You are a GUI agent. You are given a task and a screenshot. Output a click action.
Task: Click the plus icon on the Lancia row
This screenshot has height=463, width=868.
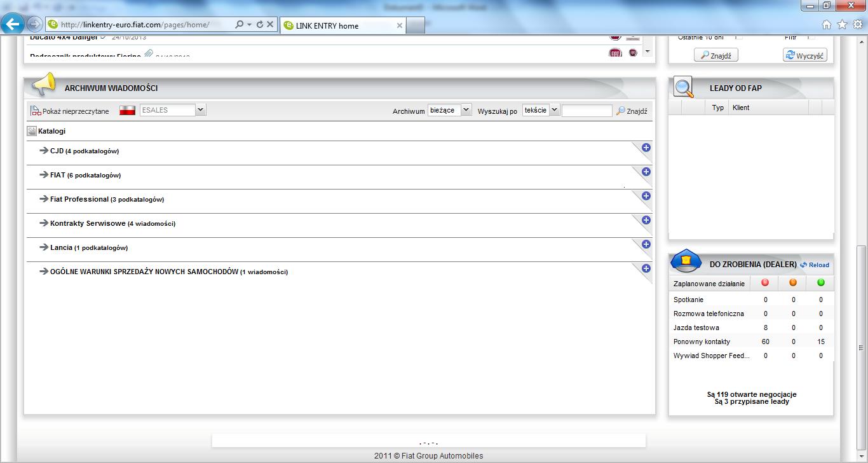click(646, 244)
